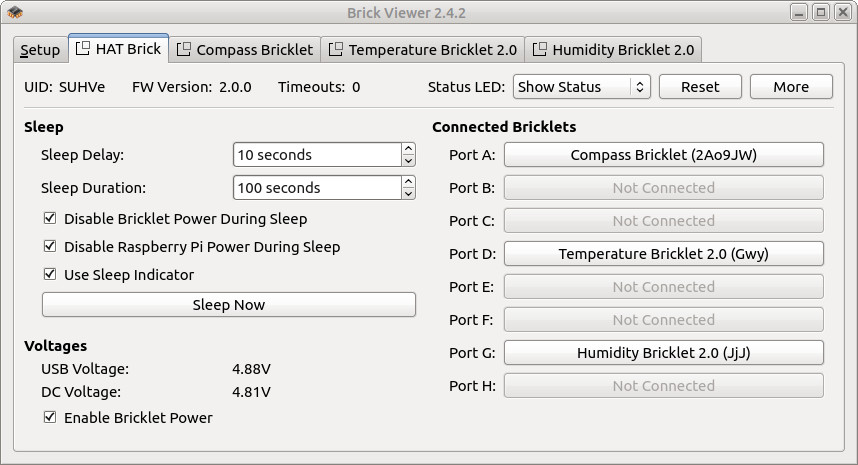Click the detach icon on HAT Brick tab
This screenshot has height=465, width=858.
click(83, 49)
